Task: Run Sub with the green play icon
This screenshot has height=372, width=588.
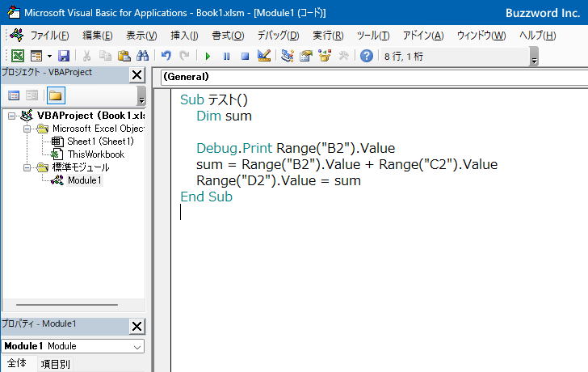Action: point(208,57)
